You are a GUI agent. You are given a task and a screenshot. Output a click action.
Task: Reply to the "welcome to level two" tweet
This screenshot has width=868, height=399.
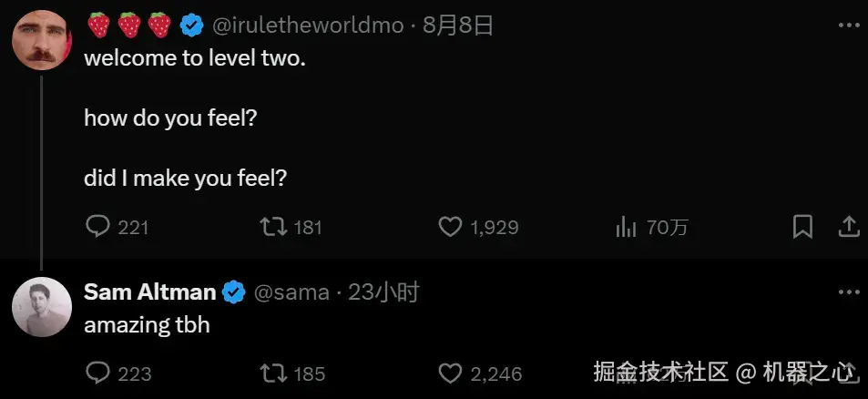97,226
